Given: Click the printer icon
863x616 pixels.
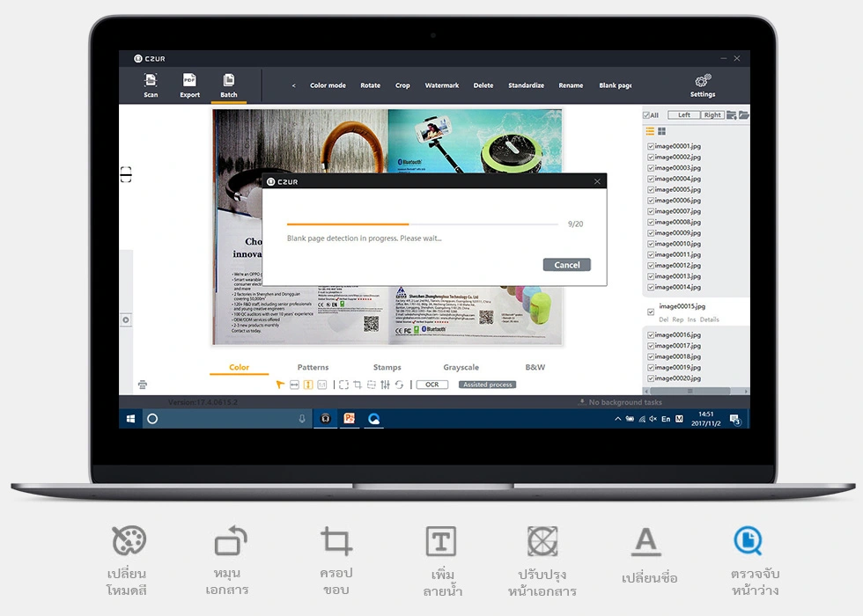Looking at the screenshot, I should [143, 385].
